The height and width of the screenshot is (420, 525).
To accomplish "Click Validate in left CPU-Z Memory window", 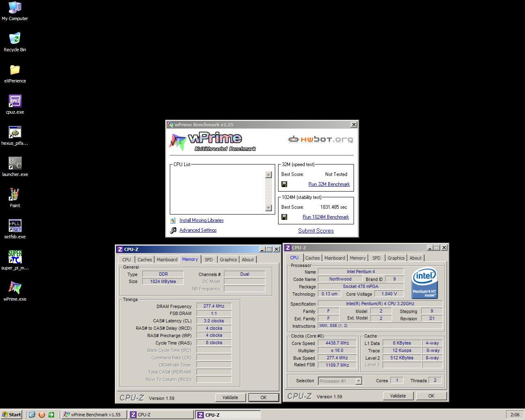I will click(x=230, y=397).
